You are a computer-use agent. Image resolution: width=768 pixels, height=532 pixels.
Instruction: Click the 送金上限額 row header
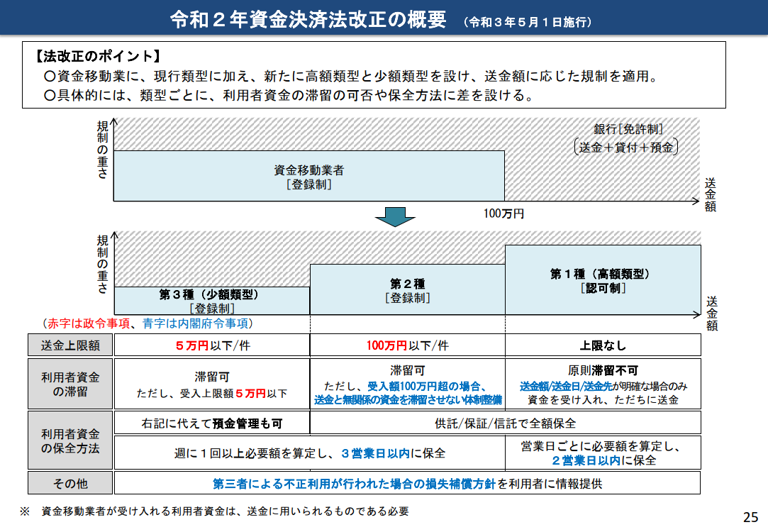click(x=70, y=345)
